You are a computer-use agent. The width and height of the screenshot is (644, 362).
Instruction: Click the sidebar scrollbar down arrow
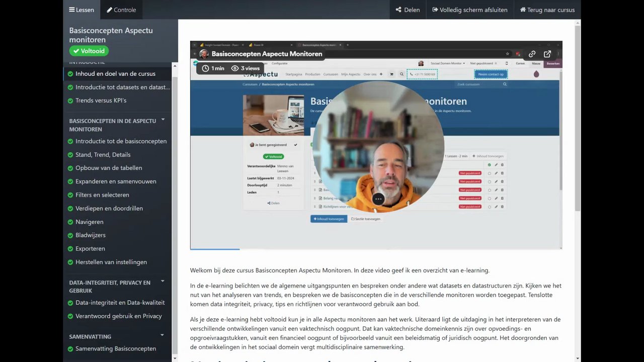click(175, 358)
